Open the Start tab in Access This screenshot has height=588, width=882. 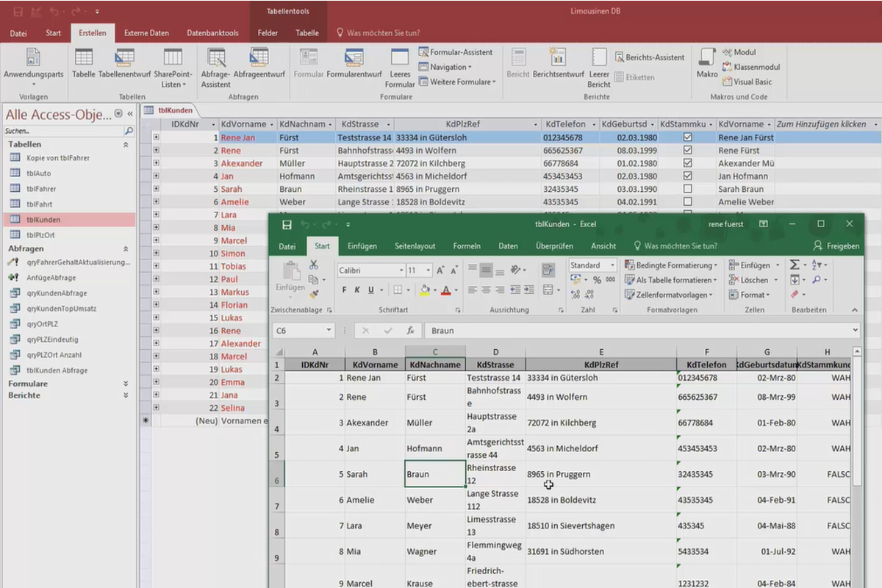pyautogui.click(x=54, y=33)
